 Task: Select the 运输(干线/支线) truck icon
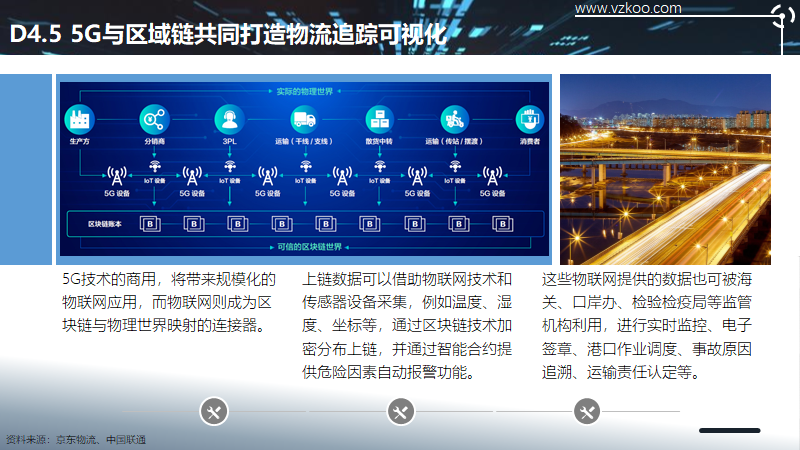[304, 119]
